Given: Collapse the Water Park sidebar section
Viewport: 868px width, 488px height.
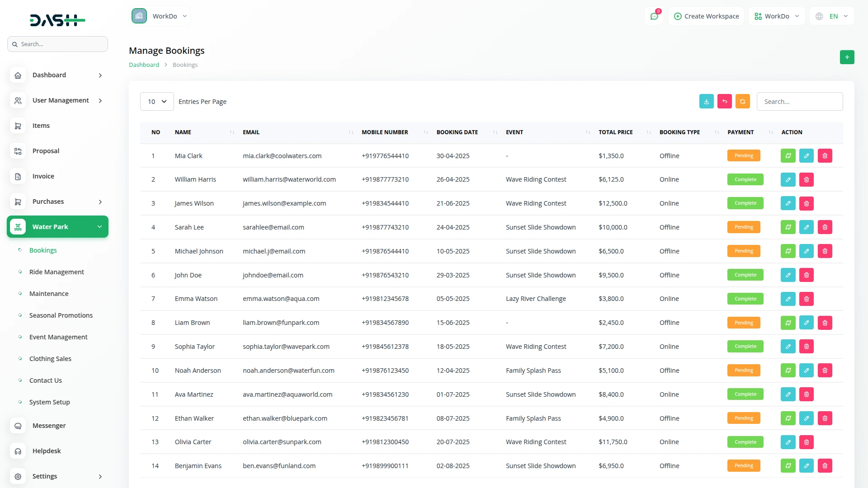Looking at the screenshot, I should tap(58, 227).
